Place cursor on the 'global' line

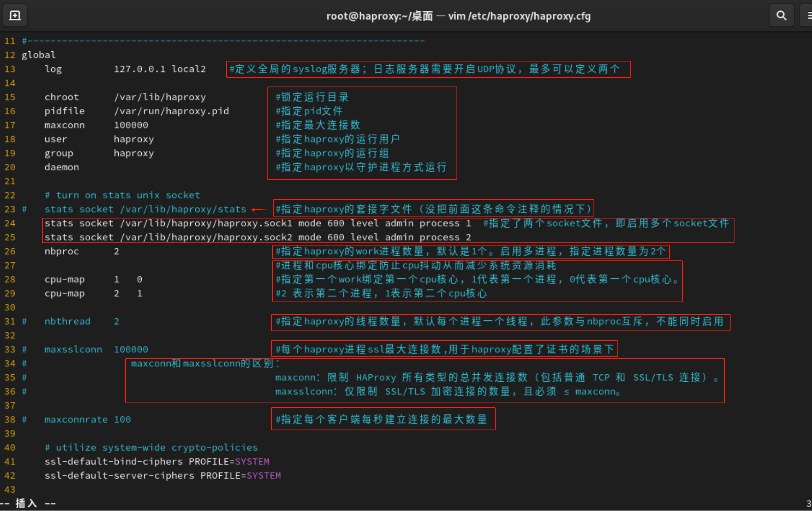pos(38,55)
